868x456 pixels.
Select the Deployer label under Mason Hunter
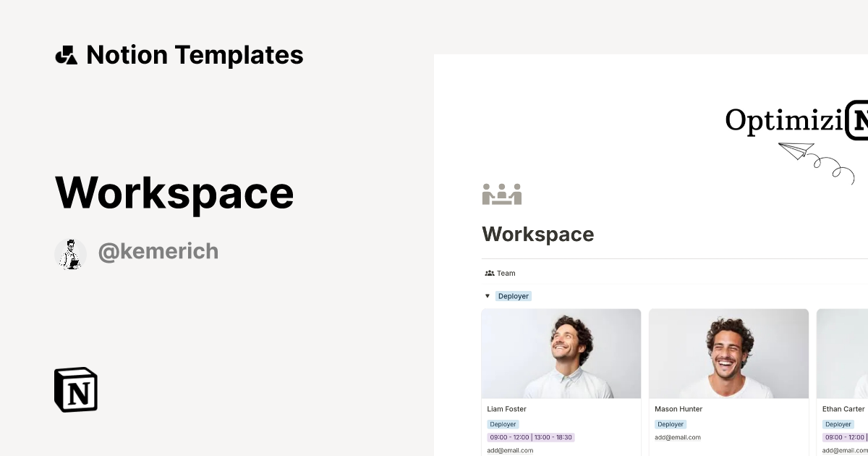[670, 424]
